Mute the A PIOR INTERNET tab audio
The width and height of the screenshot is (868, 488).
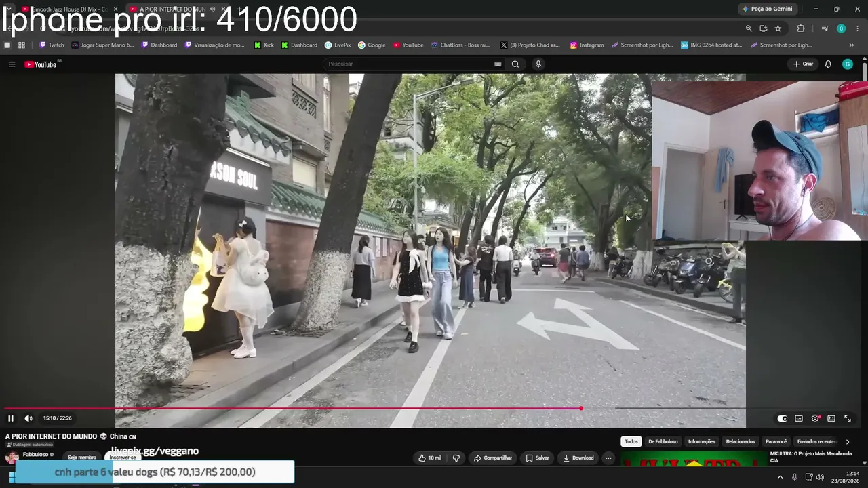click(x=212, y=9)
